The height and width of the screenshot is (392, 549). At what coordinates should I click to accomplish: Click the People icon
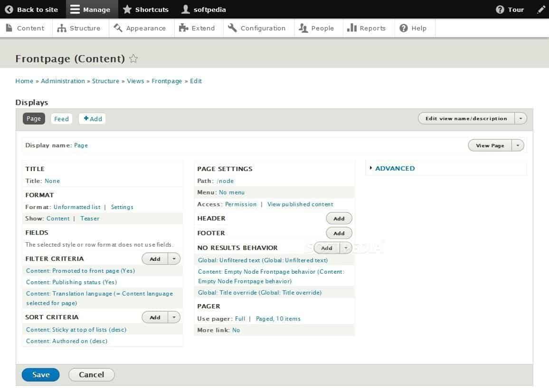pos(303,28)
